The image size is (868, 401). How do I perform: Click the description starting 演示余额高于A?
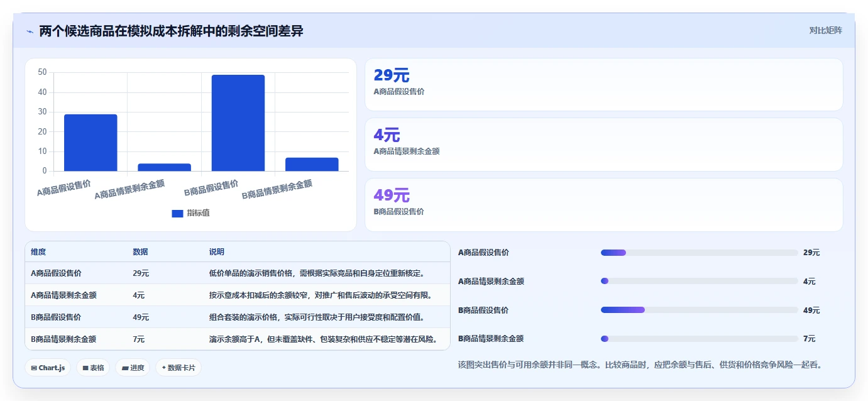coord(324,339)
